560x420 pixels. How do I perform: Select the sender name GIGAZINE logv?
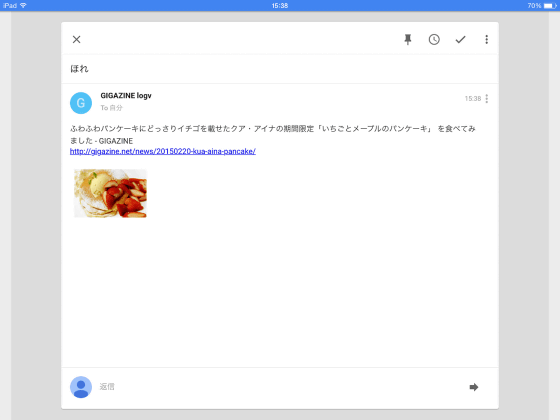[126, 95]
